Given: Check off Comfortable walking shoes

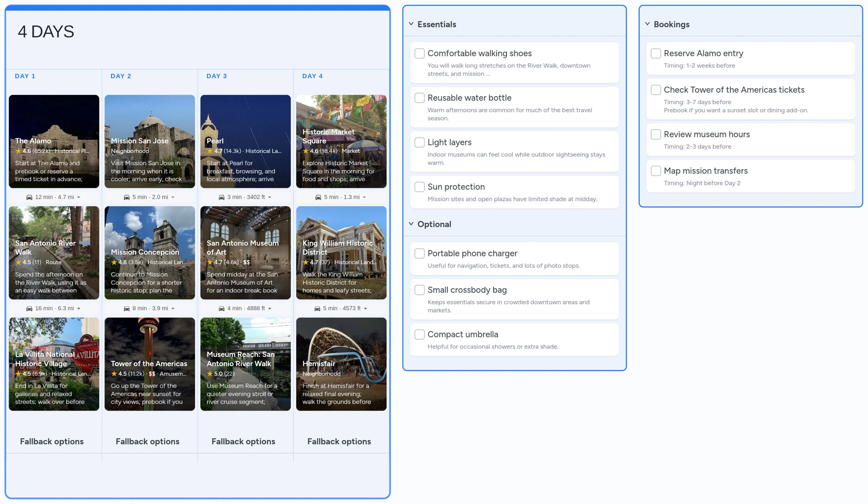Looking at the screenshot, I should [419, 53].
